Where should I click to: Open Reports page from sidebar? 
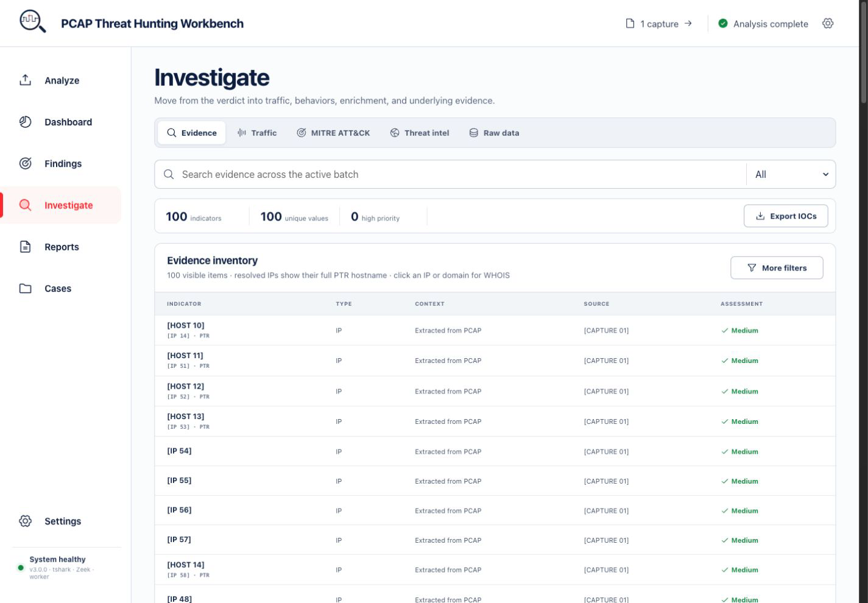[x=61, y=247]
